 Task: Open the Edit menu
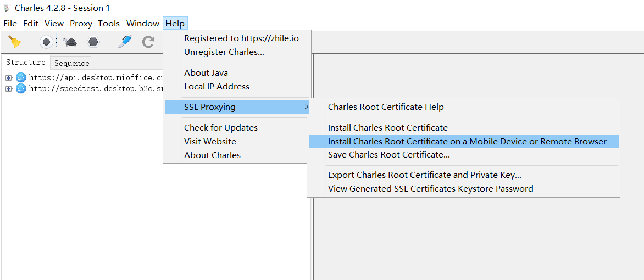click(31, 24)
